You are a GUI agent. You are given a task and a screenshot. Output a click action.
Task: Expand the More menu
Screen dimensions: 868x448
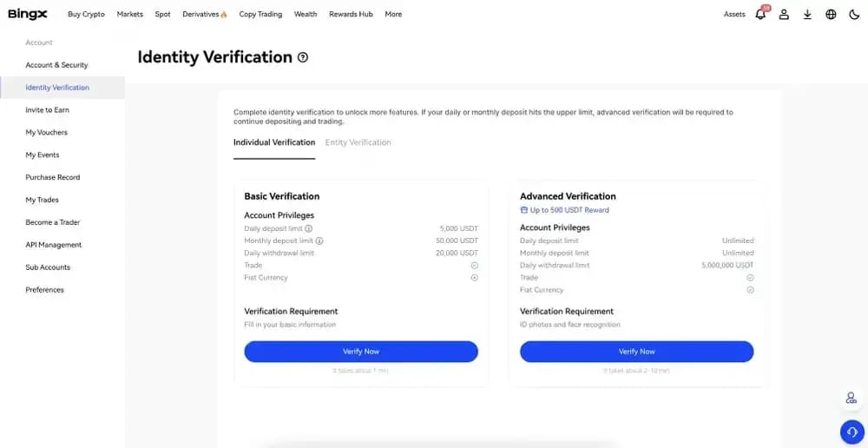(393, 15)
